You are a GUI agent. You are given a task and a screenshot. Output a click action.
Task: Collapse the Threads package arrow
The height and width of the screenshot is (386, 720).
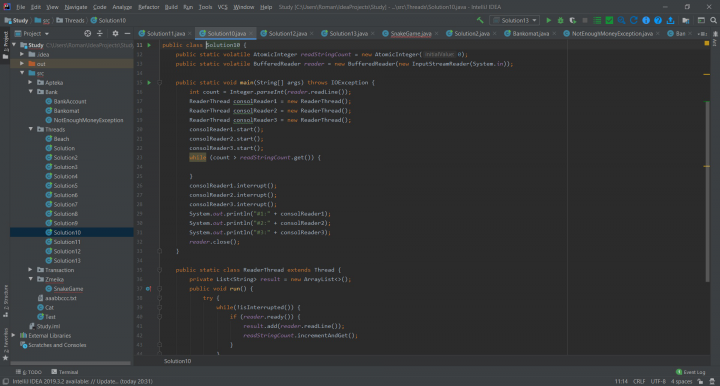click(30, 129)
